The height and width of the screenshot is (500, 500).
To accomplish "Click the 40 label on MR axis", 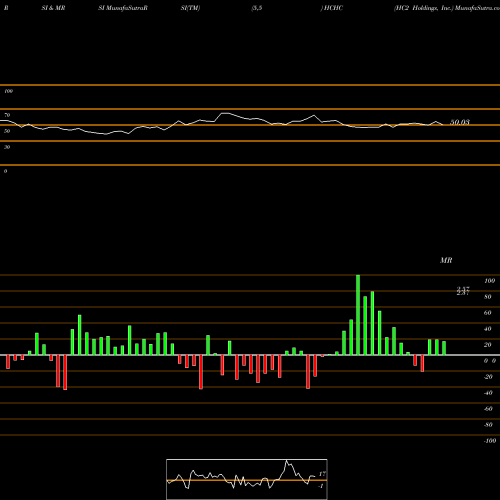I will pos(488,329).
